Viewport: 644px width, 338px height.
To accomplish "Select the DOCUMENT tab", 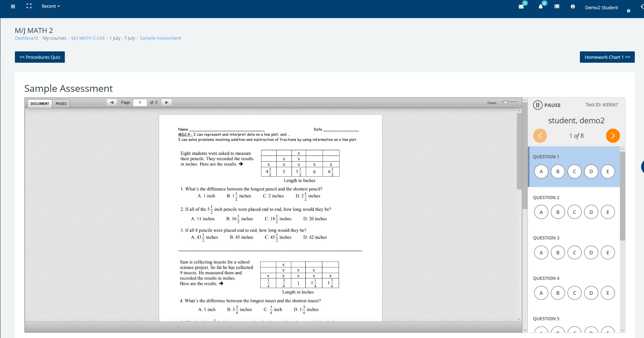I will coord(40,103).
